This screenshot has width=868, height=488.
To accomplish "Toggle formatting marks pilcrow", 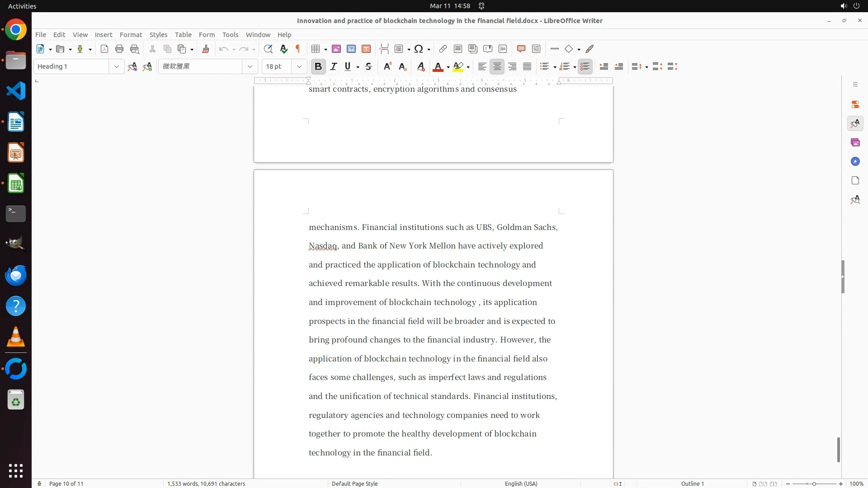I will click(298, 49).
